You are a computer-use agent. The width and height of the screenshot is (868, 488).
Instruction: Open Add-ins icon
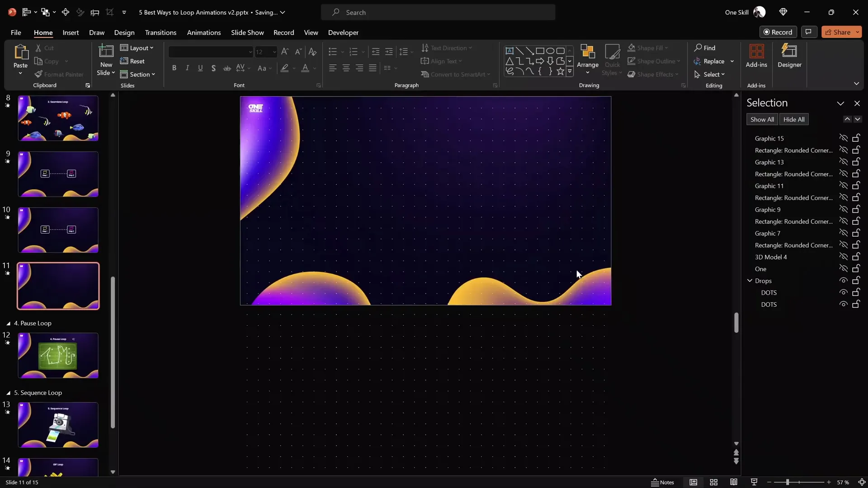pos(756,51)
